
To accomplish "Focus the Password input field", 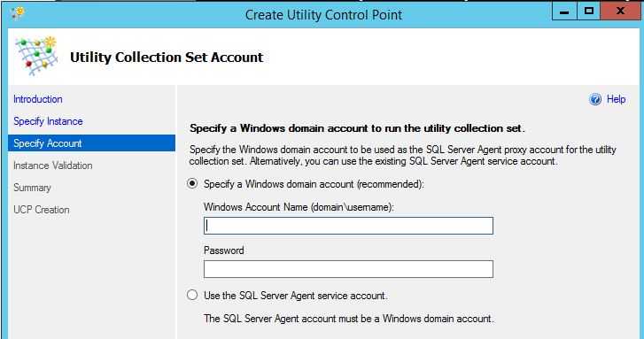I will (x=348, y=269).
